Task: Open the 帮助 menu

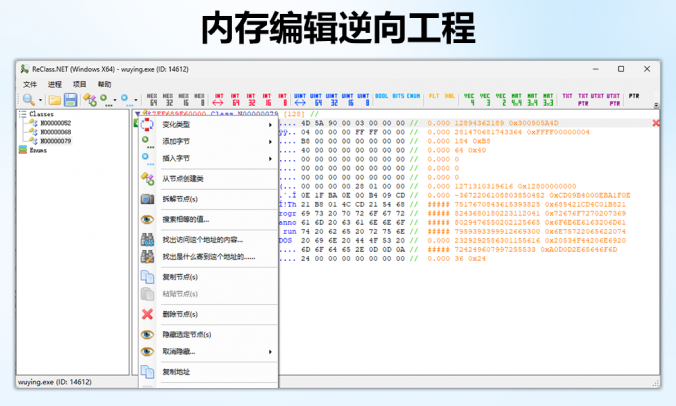Action: 105,84
